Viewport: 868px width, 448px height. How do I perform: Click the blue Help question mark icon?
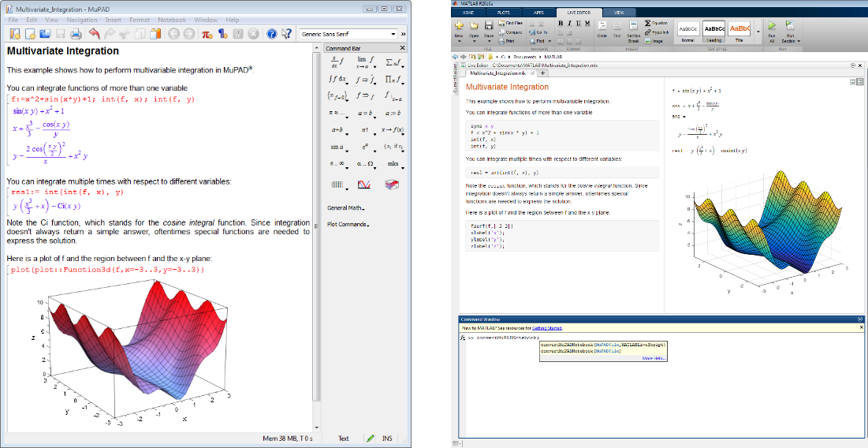click(x=270, y=34)
